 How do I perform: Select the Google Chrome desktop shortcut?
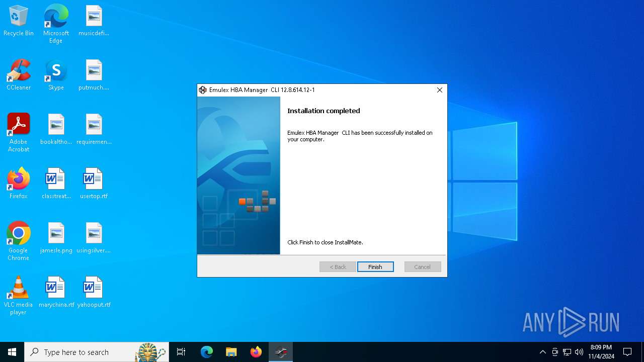19,241
